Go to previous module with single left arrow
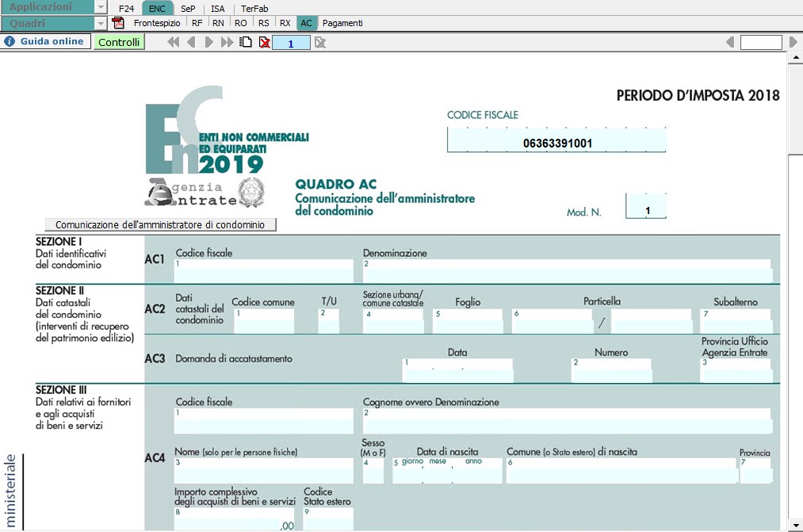The width and height of the screenshot is (803, 532). coord(190,42)
